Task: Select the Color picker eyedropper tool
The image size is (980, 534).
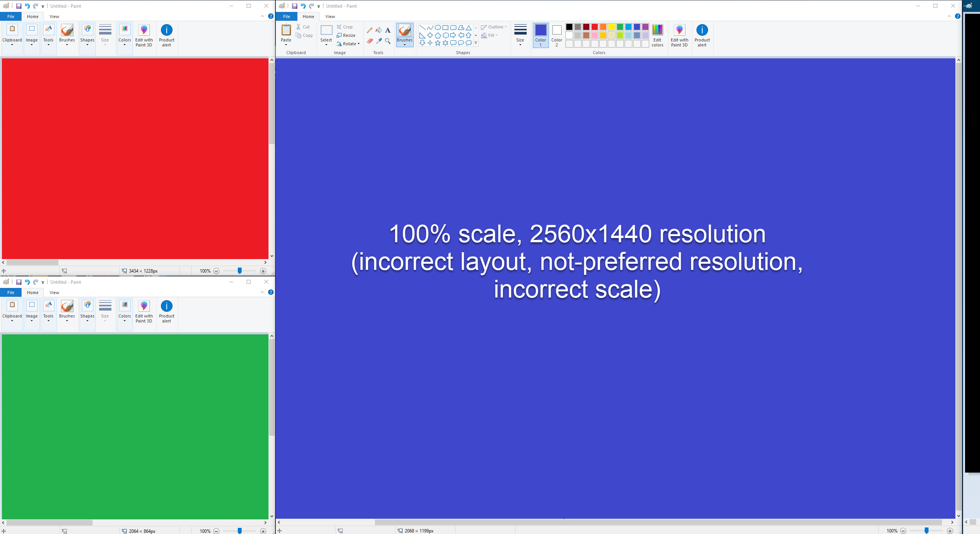Action: point(378,41)
